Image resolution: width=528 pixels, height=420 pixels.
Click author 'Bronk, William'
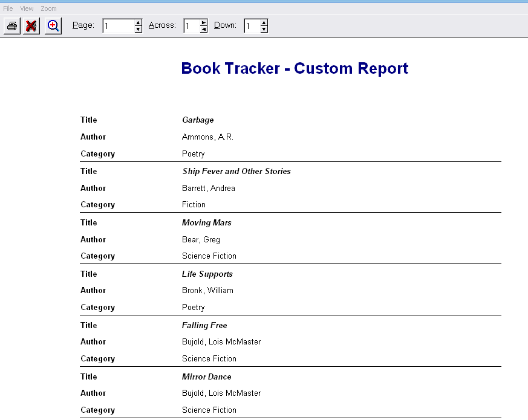[x=207, y=291]
